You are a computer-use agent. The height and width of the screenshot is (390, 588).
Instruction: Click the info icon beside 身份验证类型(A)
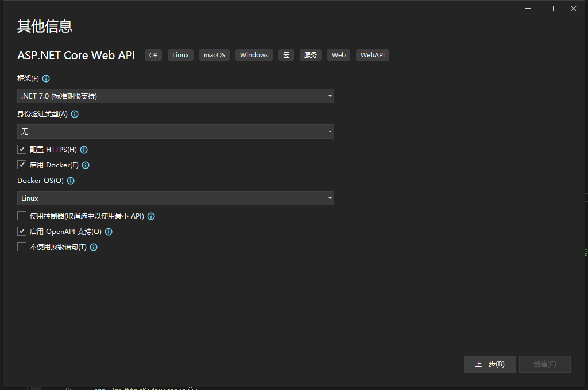(x=75, y=114)
